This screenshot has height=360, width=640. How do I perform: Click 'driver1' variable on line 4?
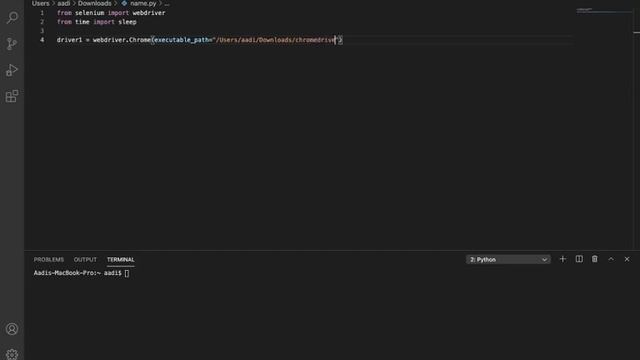69,40
